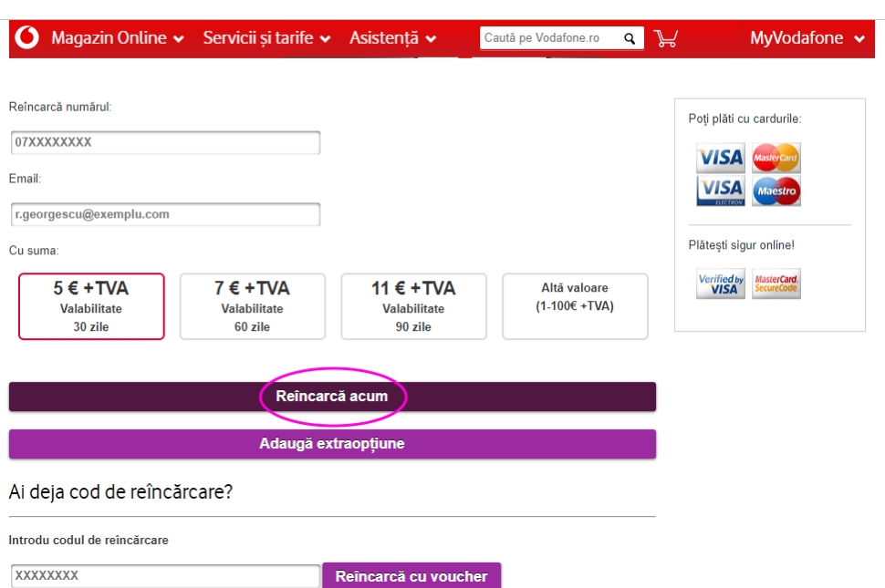Click the Visa card logo
The width and height of the screenshot is (885, 588).
721,158
